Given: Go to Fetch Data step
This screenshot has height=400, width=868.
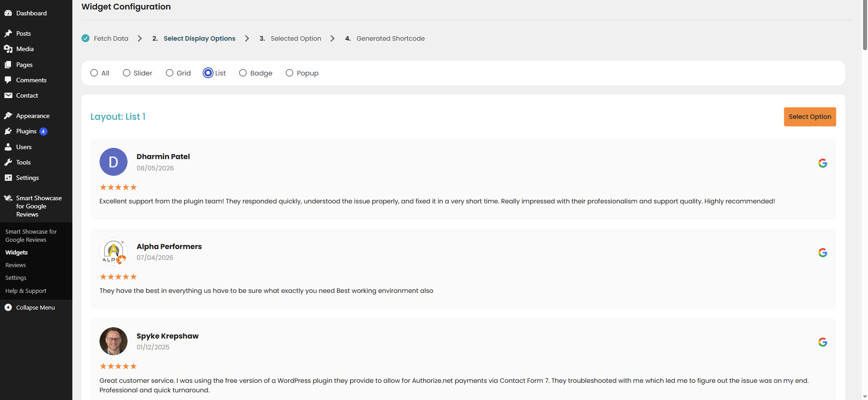Looking at the screenshot, I should [x=111, y=38].
